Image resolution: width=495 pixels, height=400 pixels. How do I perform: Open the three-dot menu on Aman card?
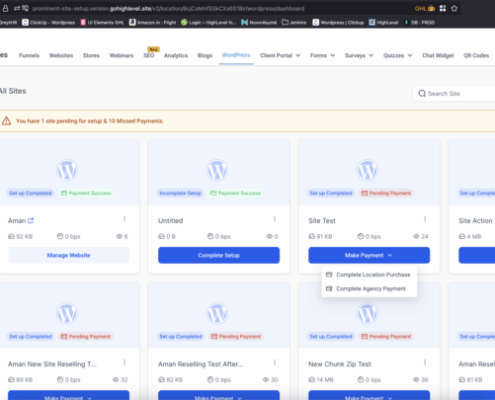pyautogui.click(x=124, y=219)
